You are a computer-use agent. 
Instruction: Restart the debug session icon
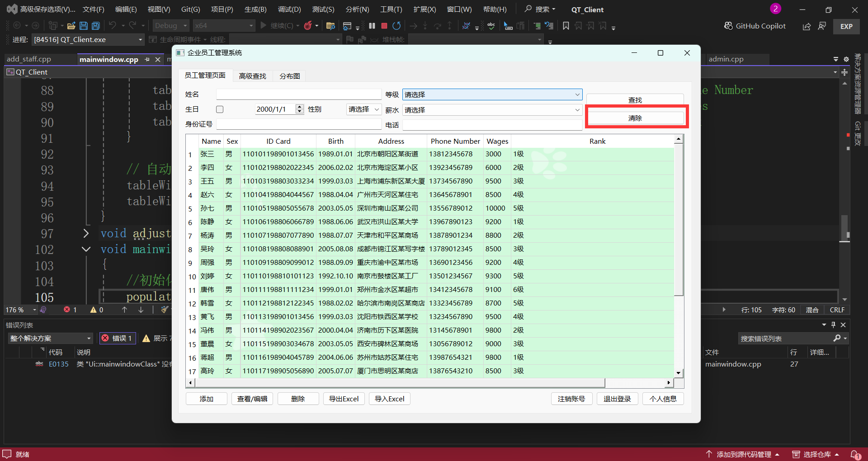396,26
